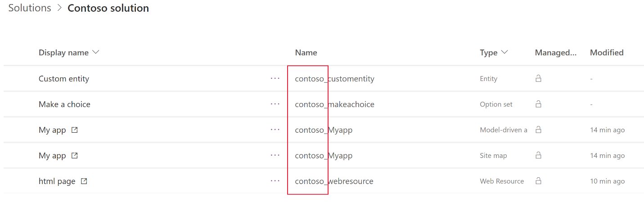This screenshot has width=644, height=207.
Task: Open the Make a choice option set
Action: coord(64,104)
